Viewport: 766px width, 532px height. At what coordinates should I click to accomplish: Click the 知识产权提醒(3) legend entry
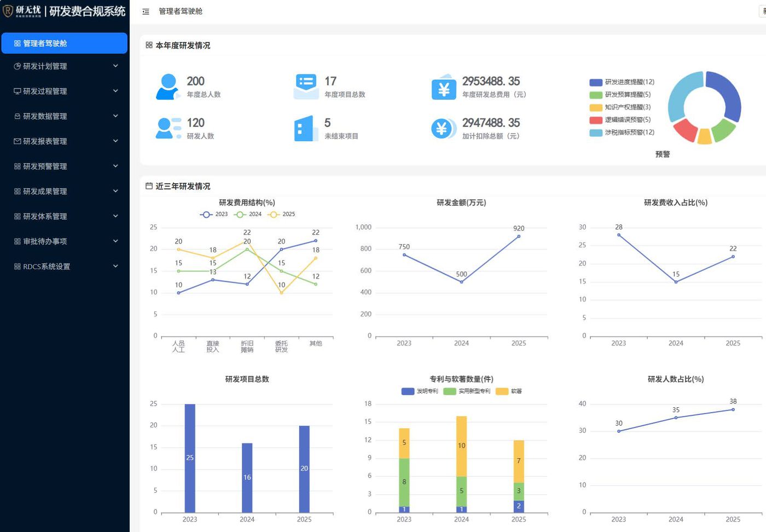(x=620, y=107)
